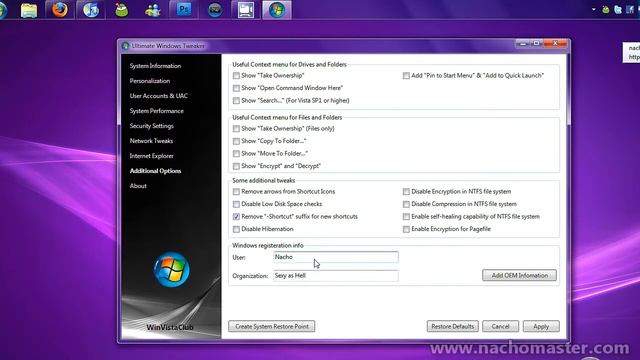Image resolution: width=640 pixels, height=360 pixels.
Task: Check Disable Low Disk Space checks
Action: pyautogui.click(x=236, y=204)
